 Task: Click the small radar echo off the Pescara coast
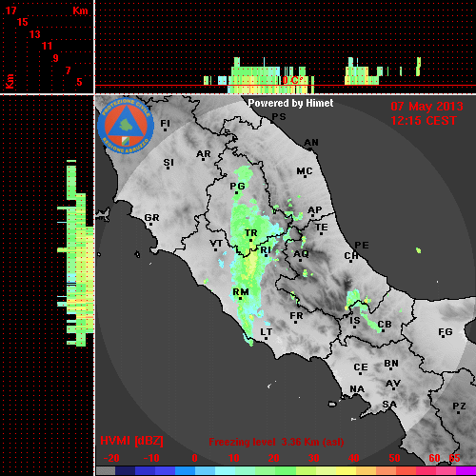point(419,250)
